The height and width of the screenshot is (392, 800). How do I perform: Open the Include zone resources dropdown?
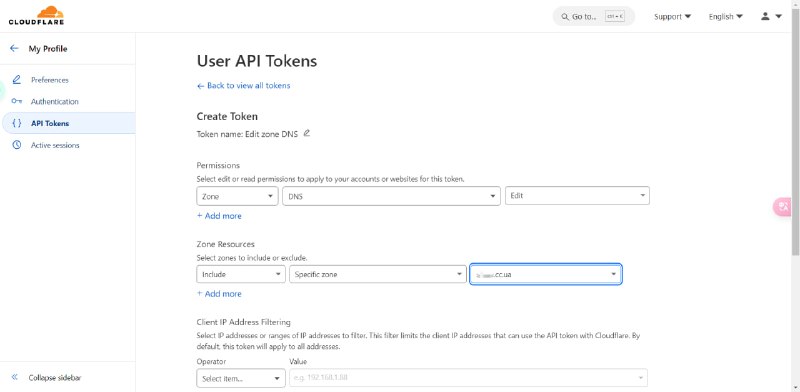tap(241, 274)
